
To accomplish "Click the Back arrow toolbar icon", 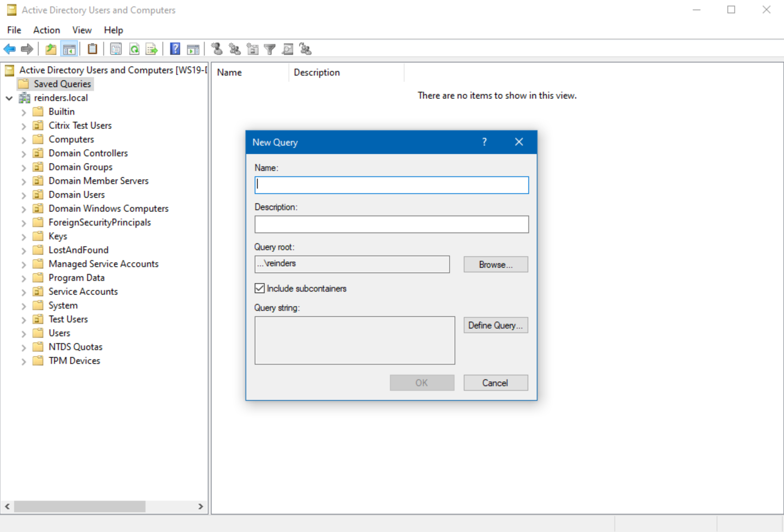I will [9, 49].
